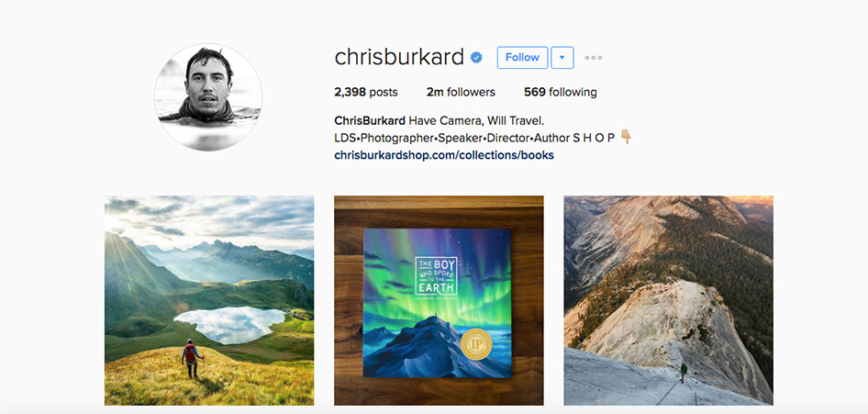Click the 2,398 posts count
Screen dimensions: 868x414
(x=366, y=93)
